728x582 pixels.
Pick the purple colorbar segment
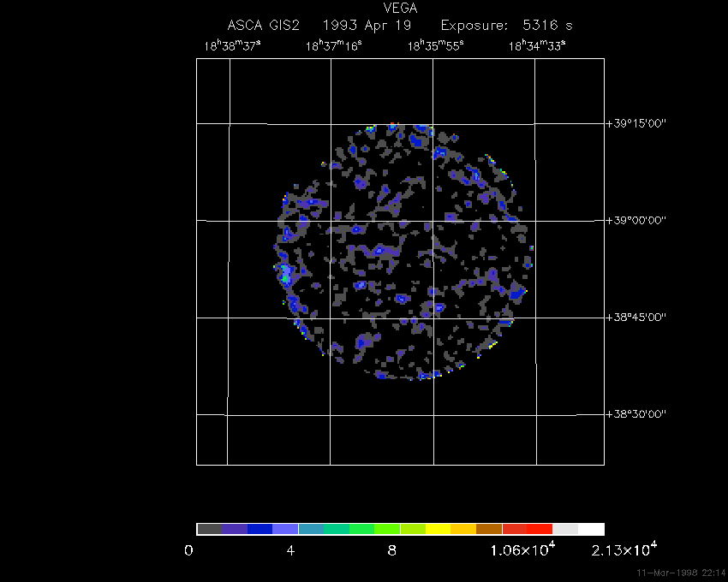pos(235,529)
